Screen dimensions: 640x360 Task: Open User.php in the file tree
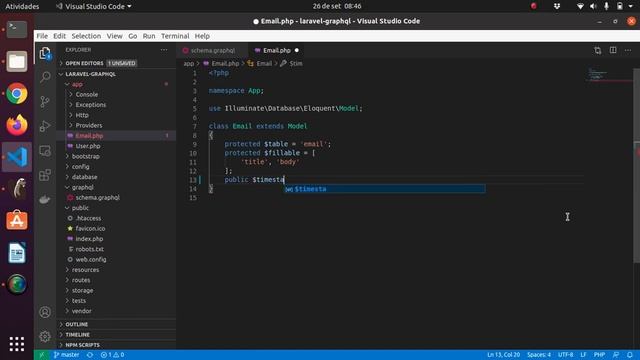(x=87, y=146)
